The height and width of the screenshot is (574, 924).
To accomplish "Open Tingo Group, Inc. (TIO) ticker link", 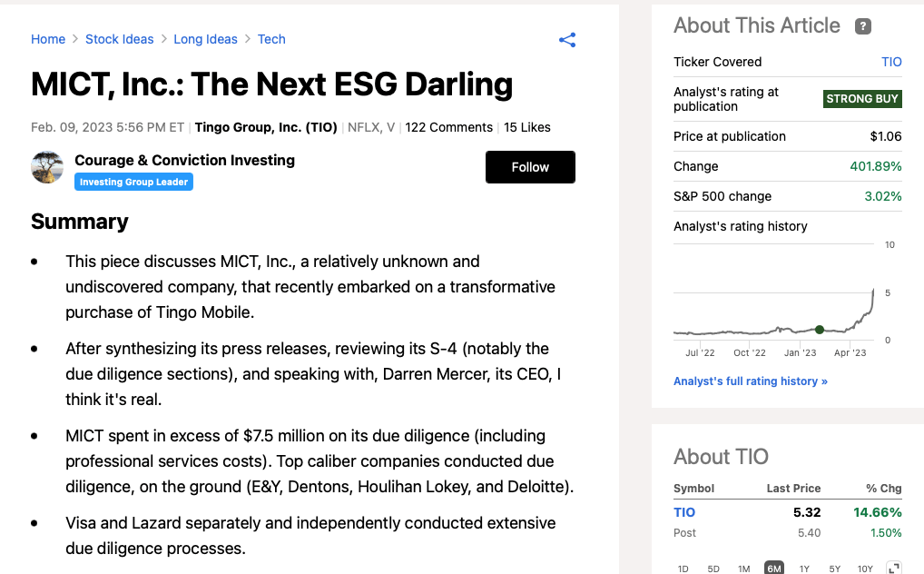I will coord(266,127).
